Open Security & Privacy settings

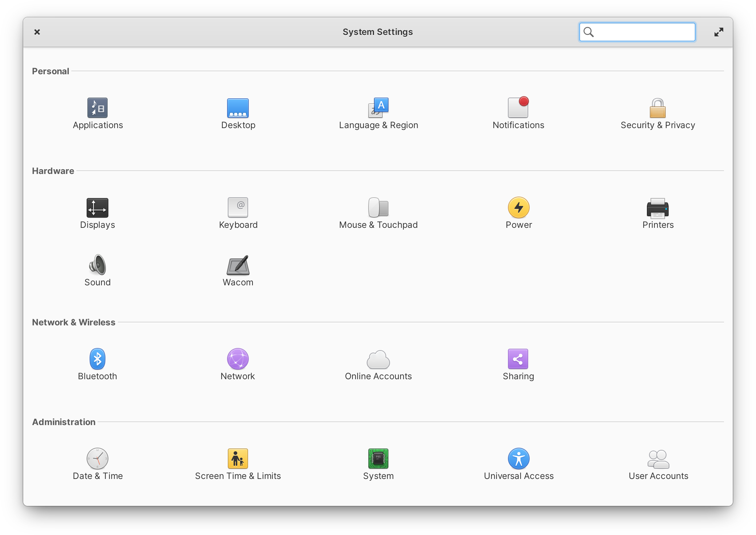(x=658, y=112)
